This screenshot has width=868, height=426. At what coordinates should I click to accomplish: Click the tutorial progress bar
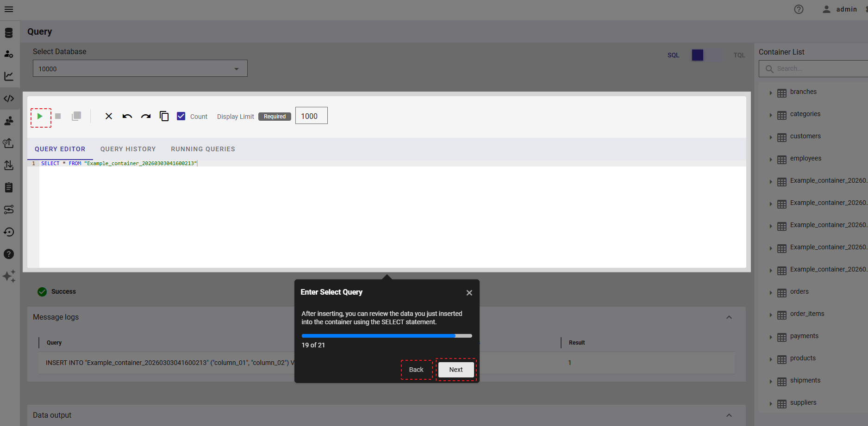[x=387, y=336]
